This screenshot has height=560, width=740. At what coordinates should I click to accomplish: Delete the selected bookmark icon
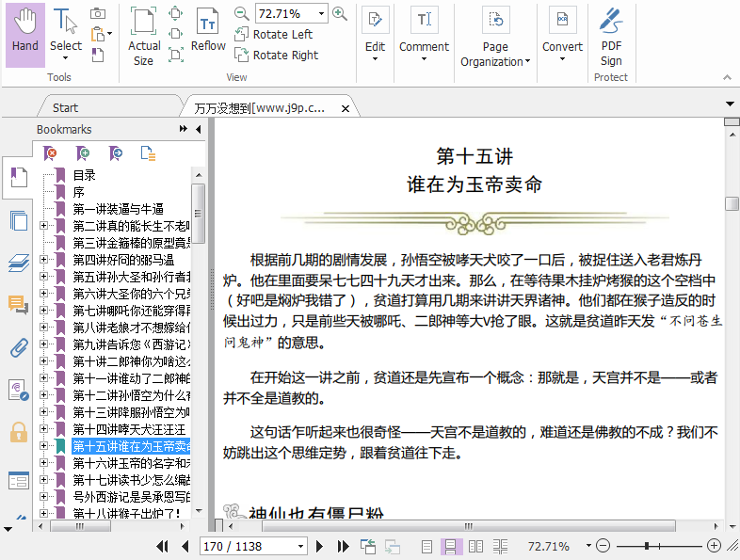click(x=50, y=153)
